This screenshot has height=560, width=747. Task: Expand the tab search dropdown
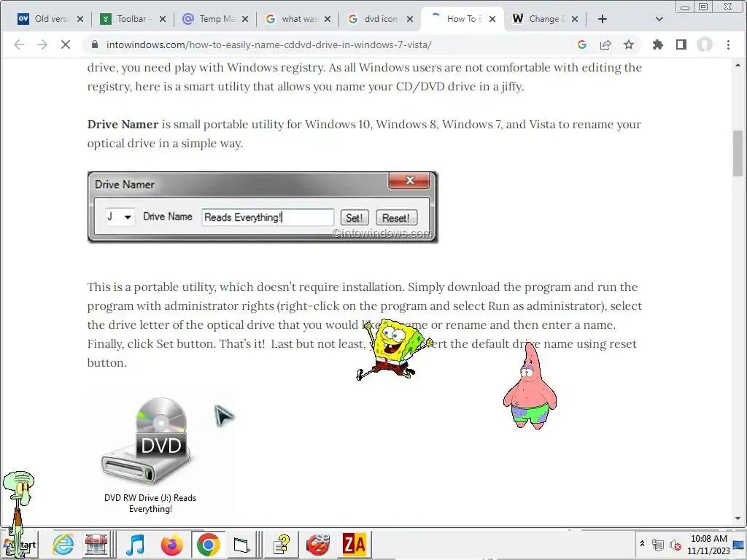[659, 19]
